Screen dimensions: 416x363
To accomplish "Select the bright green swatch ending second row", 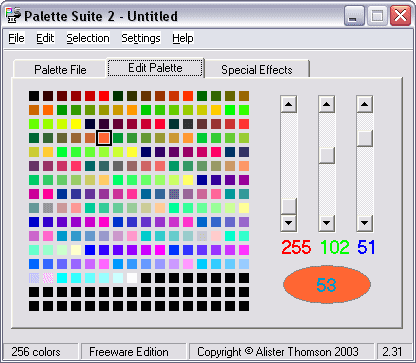I will (x=244, y=110).
